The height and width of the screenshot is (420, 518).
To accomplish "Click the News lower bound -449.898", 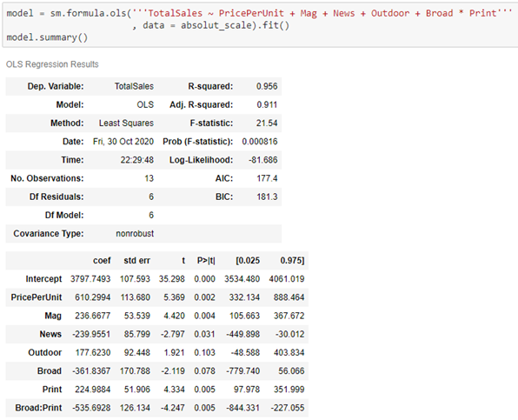I will pos(243,335).
